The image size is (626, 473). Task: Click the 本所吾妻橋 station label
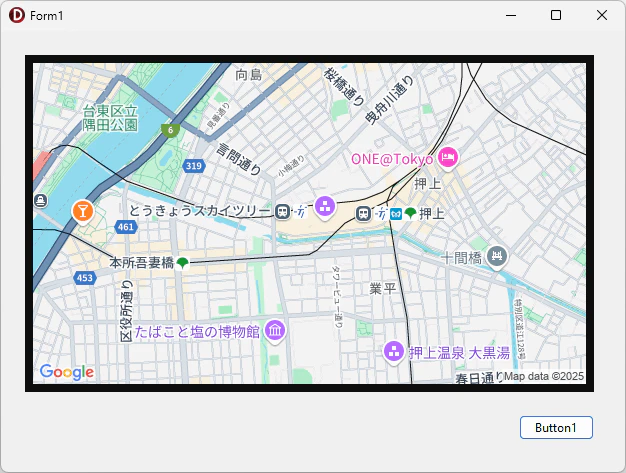point(142,263)
